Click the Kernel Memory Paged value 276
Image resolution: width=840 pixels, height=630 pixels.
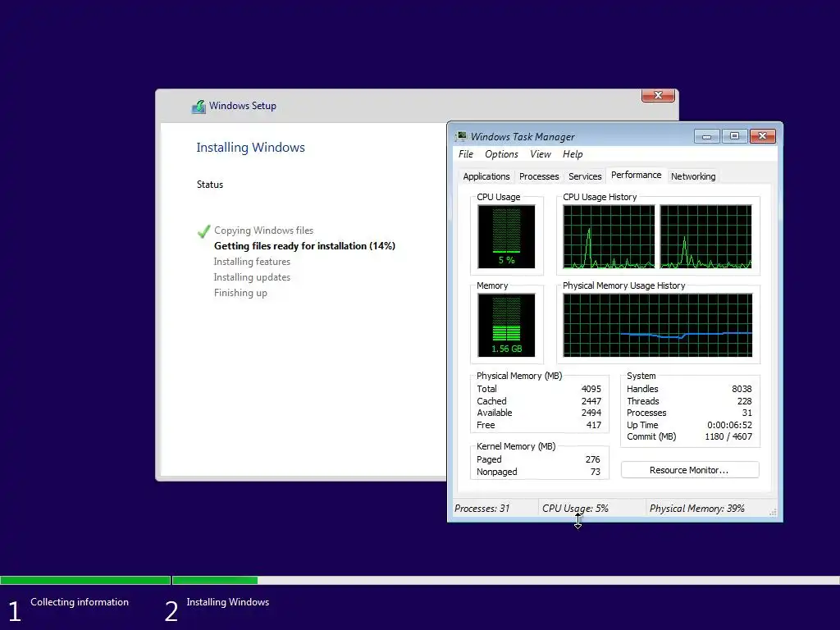592,459
